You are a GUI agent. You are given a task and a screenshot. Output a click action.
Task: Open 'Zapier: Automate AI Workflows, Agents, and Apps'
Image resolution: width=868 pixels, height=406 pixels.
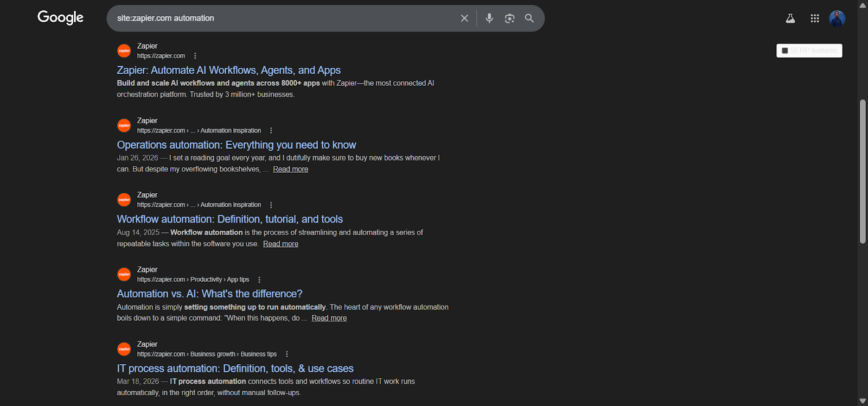[229, 70]
